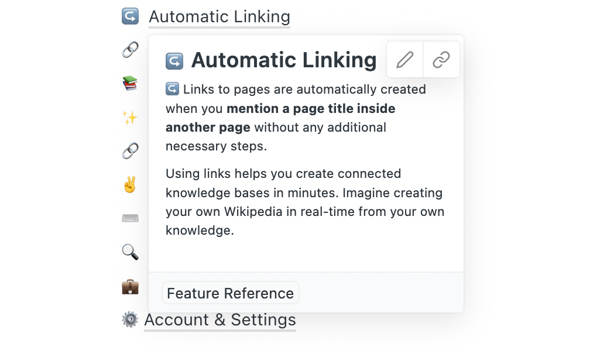Click the gear emoji beside Account & Settings
The height and width of the screenshot is (364, 590).
(130, 320)
